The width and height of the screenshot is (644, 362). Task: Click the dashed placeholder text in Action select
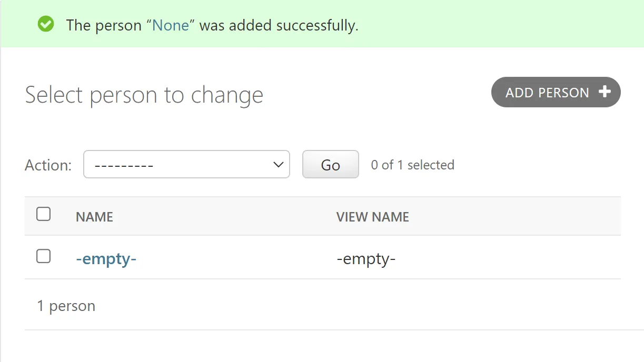coord(124,165)
